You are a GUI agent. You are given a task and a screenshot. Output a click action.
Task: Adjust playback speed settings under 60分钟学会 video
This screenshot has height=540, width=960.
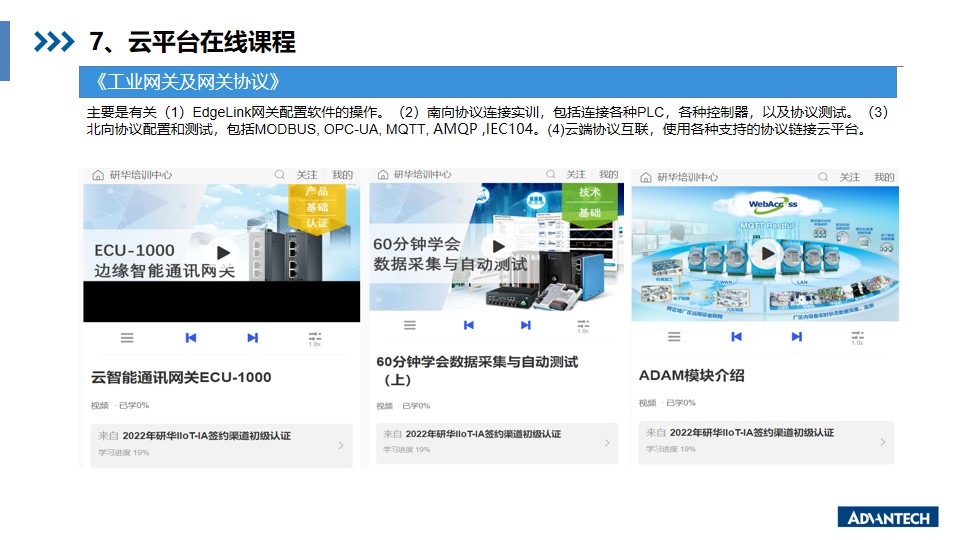(583, 326)
